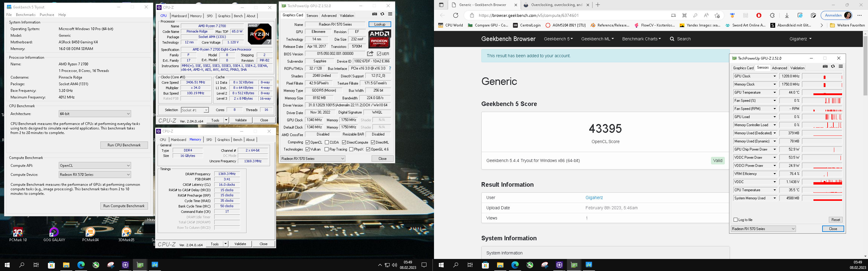Toggle DirectML checkbox

[x=373, y=142]
